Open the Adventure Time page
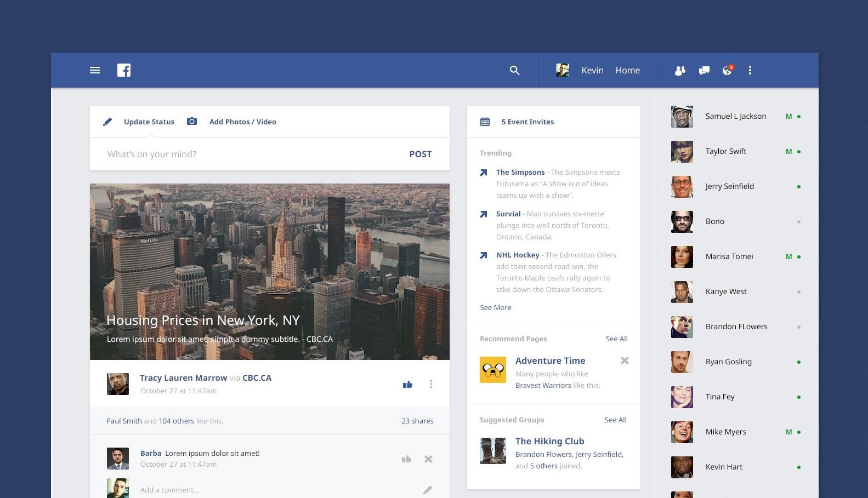Screen dimensions: 868x498 pyautogui.click(x=550, y=360)
